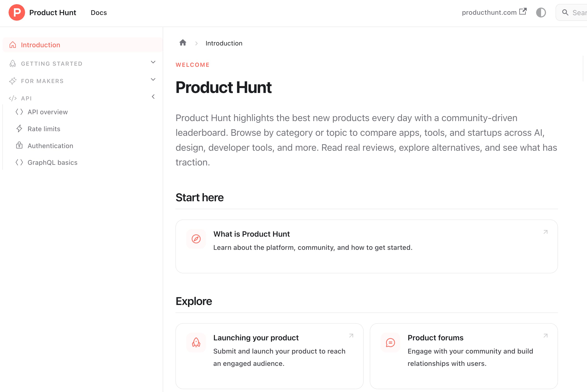Click the compass icon in What is Product Hunt card
The image size is (587, 392).
tap(196, 239)
